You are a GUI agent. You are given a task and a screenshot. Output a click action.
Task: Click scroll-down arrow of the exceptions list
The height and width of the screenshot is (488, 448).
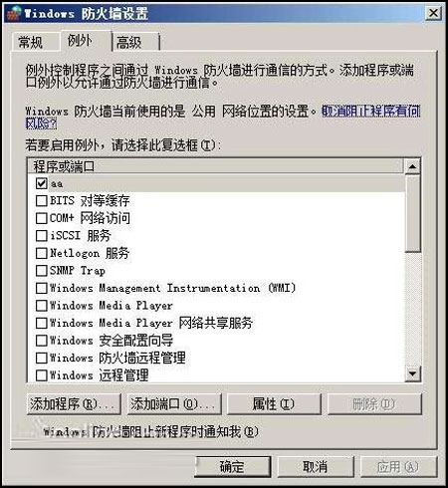(412, 373)
